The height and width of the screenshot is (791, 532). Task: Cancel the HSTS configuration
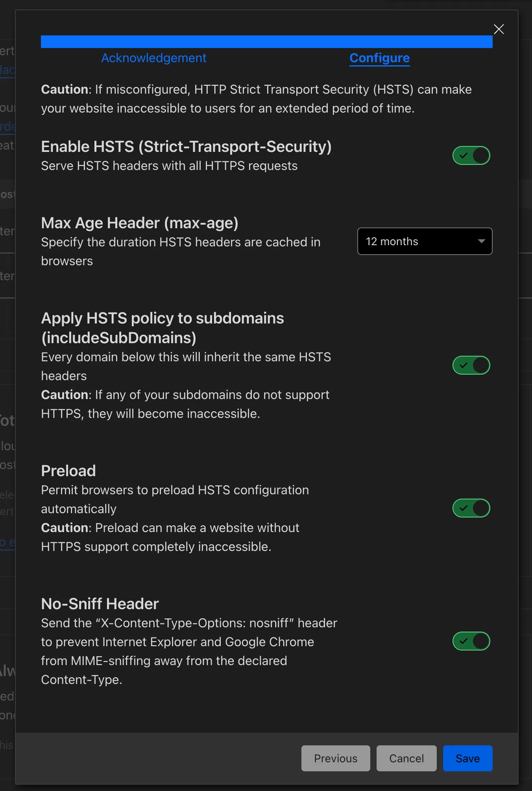click(406, 758)
